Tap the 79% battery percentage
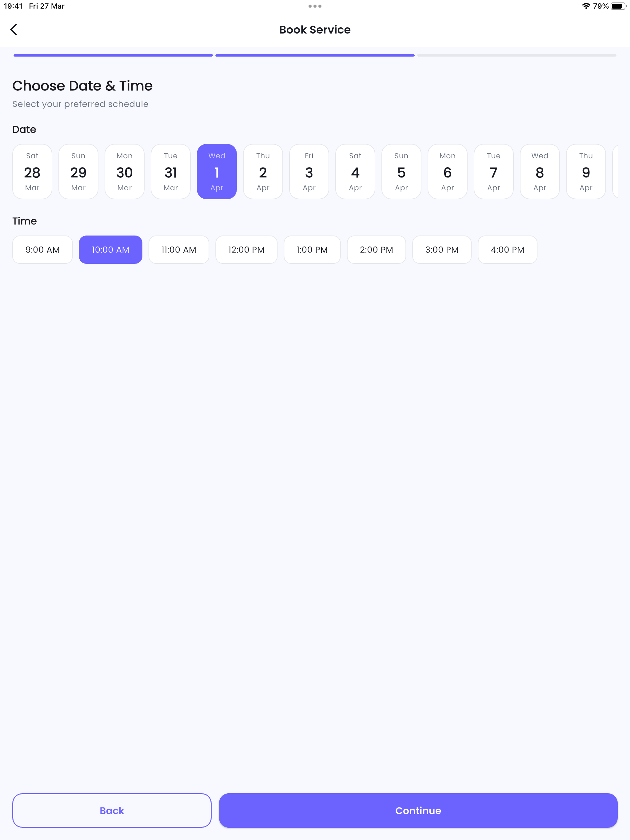The height and width of the screenshot is (840, 630). point(601,6)
